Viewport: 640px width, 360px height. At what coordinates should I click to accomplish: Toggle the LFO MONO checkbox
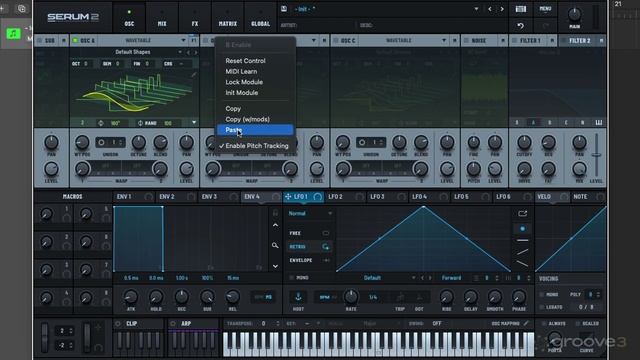point(291,278)
